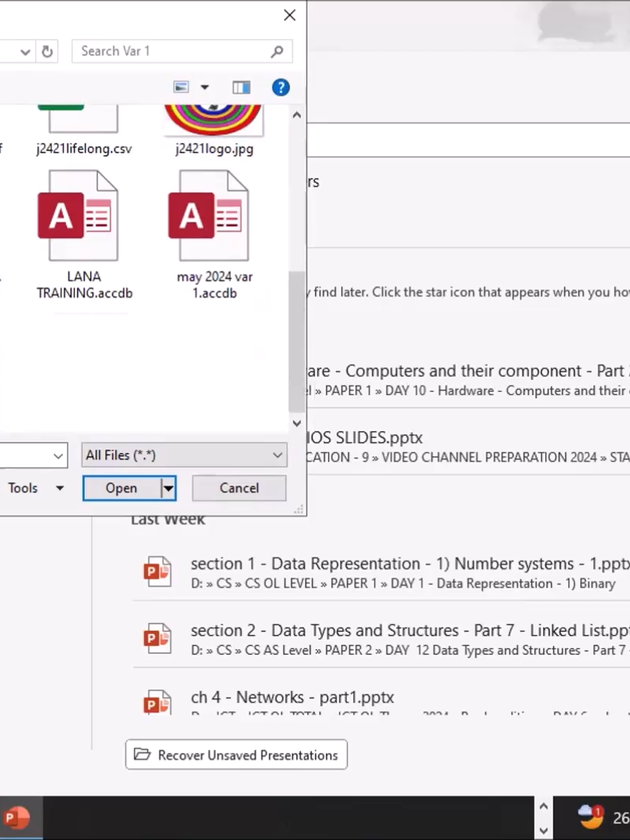
Task: Toggle the preview pane icon
Action: [241, 87]
